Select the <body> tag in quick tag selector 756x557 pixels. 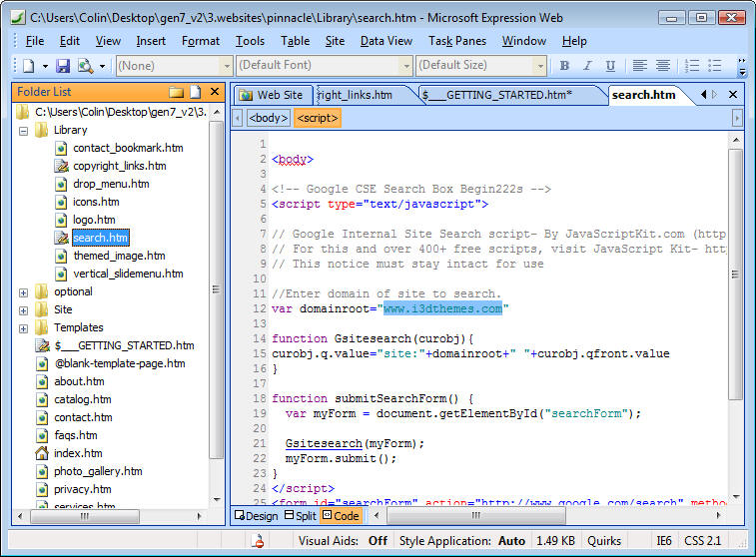point(269,118)
